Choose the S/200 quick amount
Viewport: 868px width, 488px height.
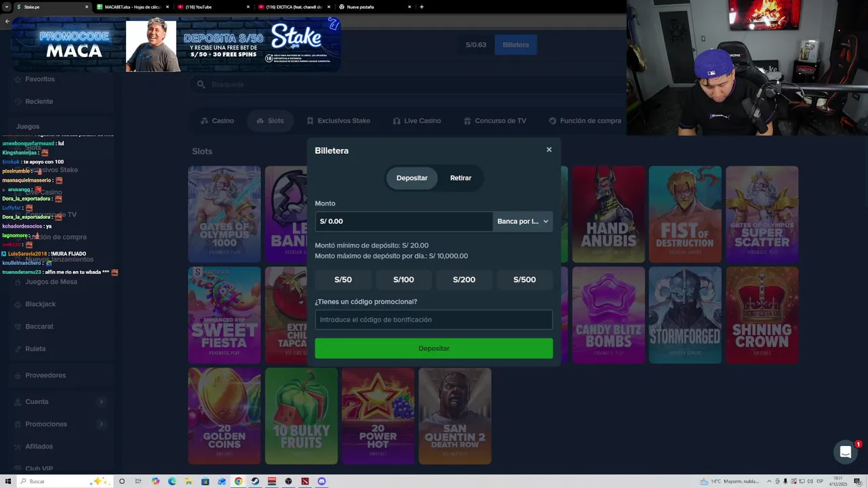464,279
